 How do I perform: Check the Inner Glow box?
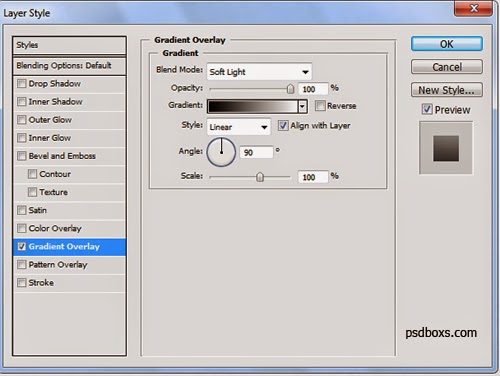pyautogui.click(x=22, y=137)
